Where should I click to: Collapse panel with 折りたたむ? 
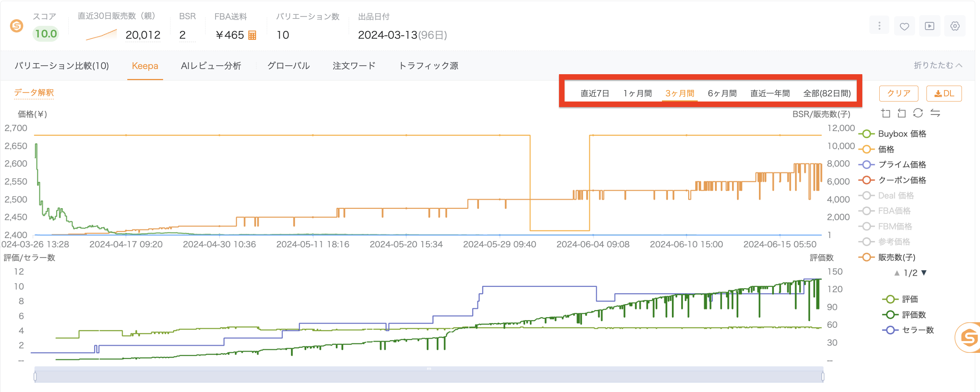[x=938, y=65]
